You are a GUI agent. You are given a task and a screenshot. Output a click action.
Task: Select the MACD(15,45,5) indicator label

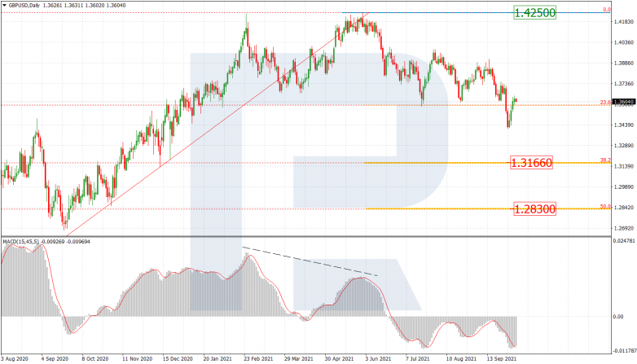click(20, 242)
